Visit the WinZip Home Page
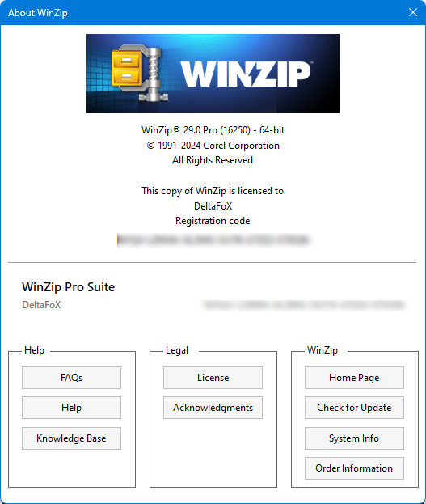The height and width of the screenshot is (504, 426). (x=354, y=378)
